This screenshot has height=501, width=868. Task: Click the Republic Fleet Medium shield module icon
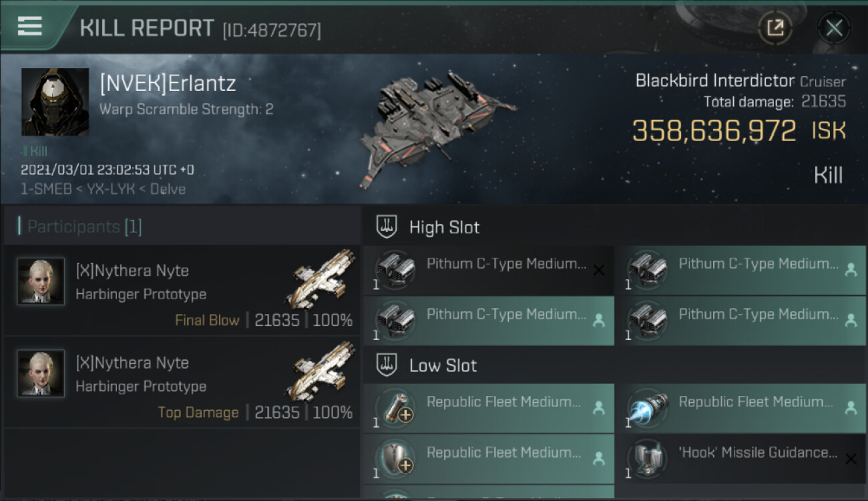click(395, 459)
